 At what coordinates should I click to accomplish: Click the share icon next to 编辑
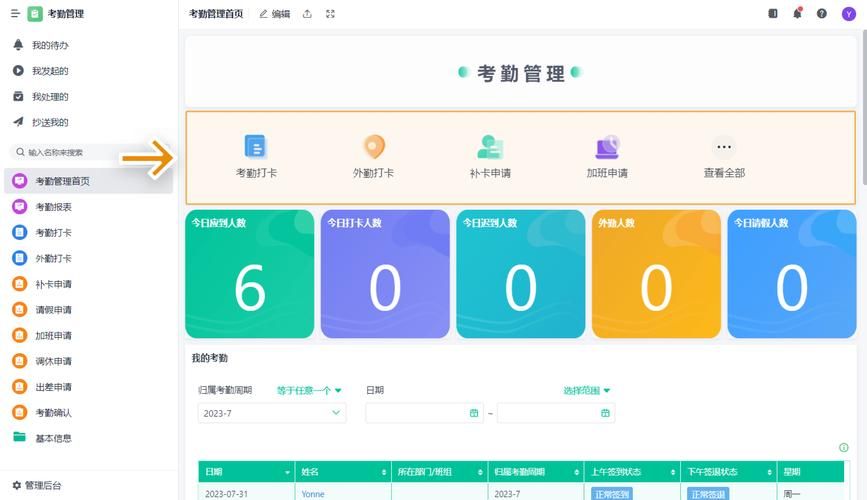[x=307, y=14]
